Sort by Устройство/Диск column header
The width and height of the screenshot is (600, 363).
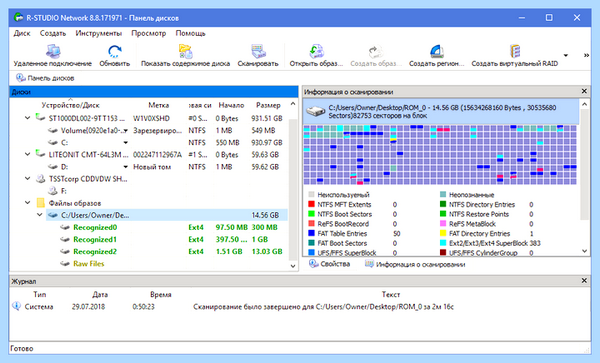pyautogui.click(x=70, y=105)
